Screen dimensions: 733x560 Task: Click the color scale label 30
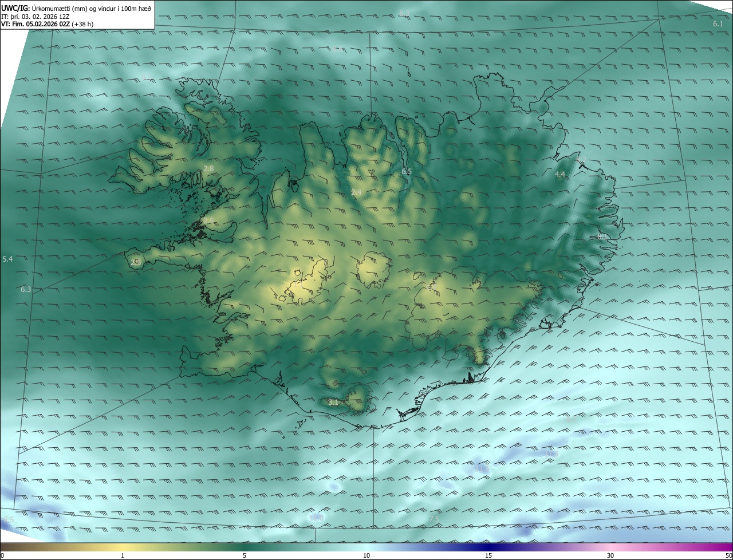(610, 555)
